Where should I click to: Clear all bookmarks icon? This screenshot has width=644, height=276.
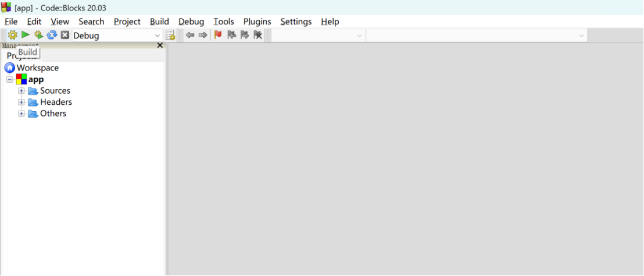[258, 35]
